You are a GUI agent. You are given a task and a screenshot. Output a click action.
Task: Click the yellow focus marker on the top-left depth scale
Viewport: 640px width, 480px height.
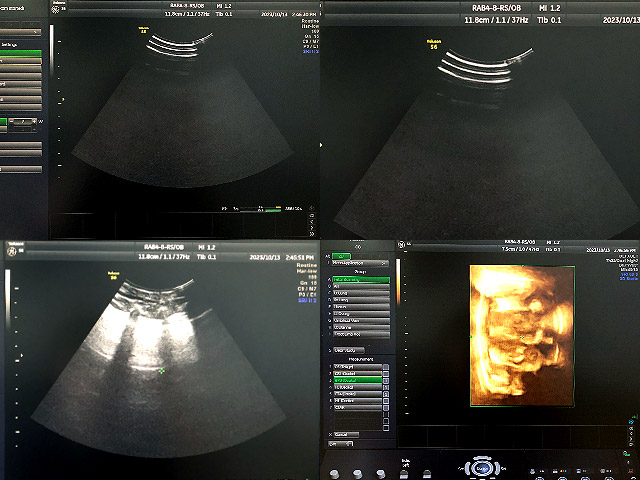(63, 99)
